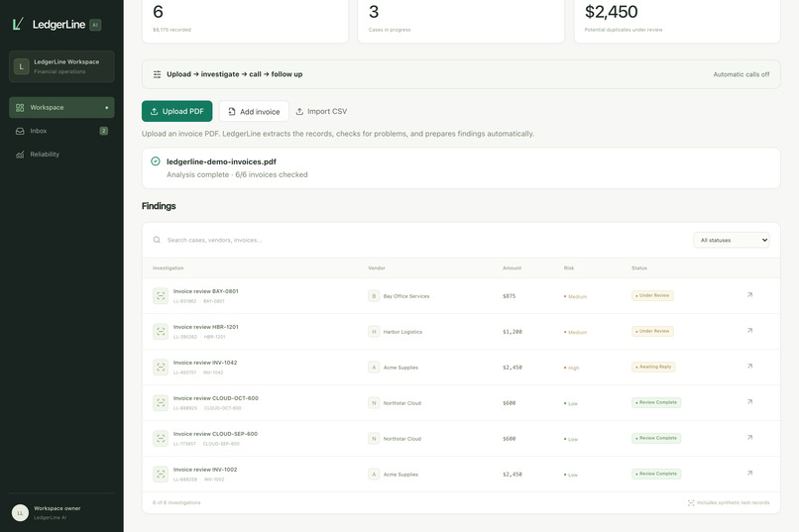Click the scan icon for HBR-1201
The height and width of the screenshot is (532, 799).
(161, 332)
